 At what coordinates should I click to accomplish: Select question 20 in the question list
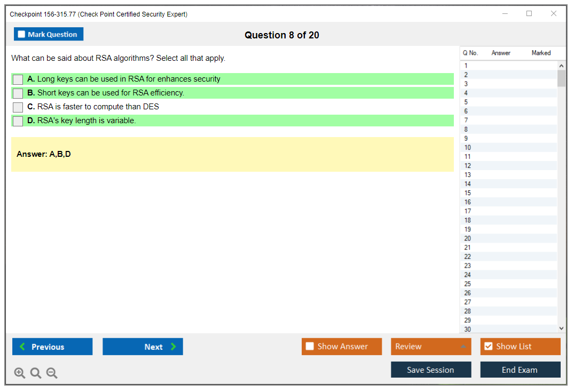[468, 238]
